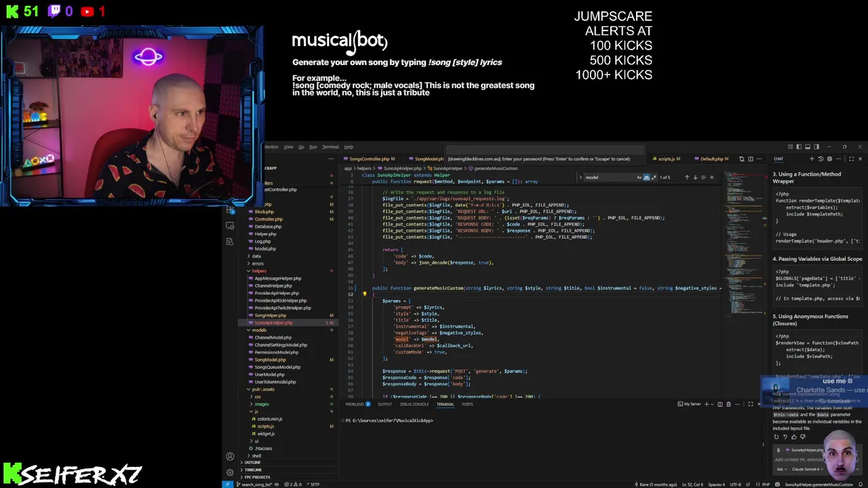Click the lightbulb code action icon

364,294
